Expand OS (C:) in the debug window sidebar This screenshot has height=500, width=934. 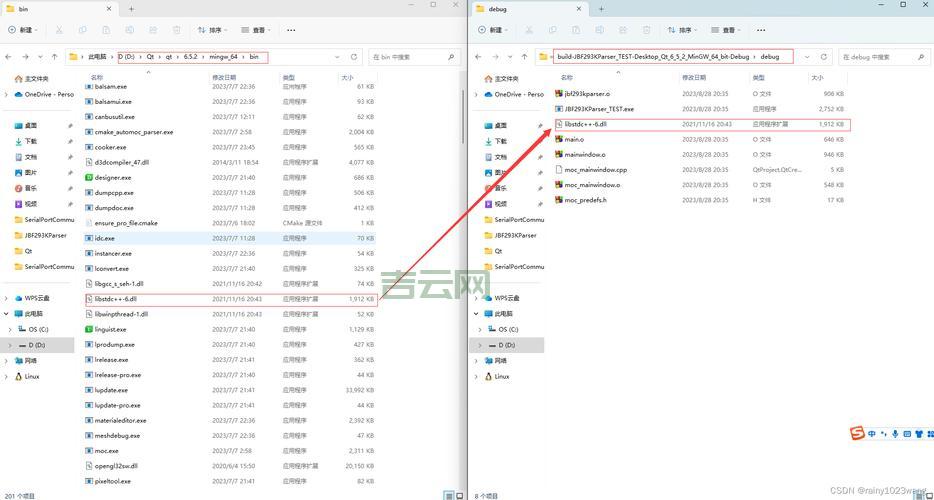(x=480, y=330)
